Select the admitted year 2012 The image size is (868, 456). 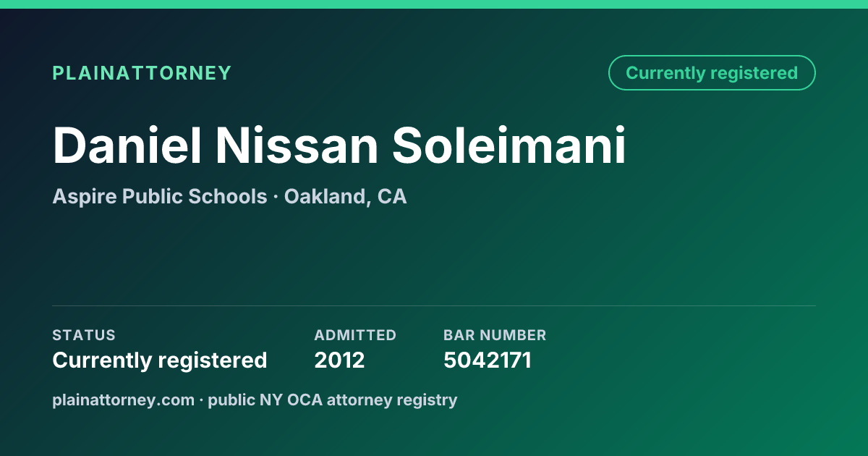pos(339,360)
